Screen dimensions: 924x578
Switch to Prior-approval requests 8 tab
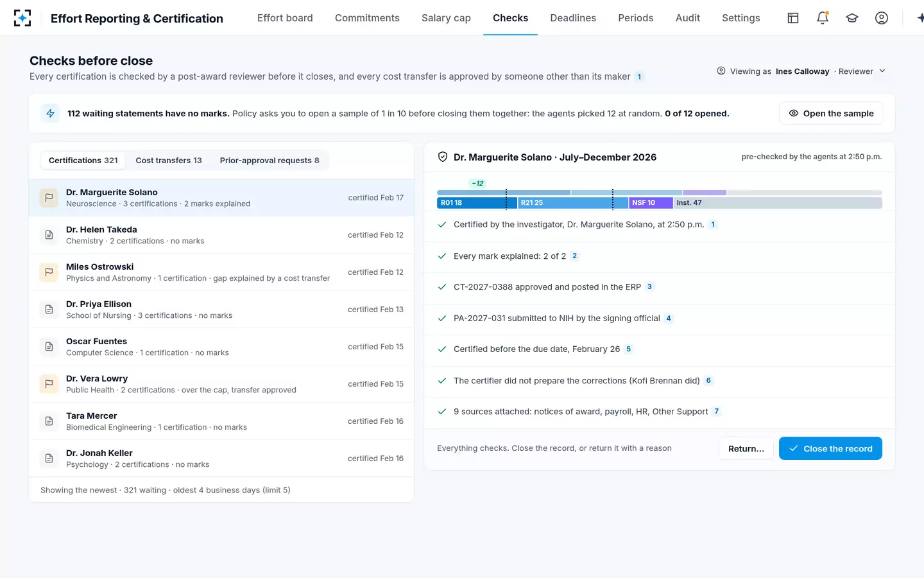(269, 160)
